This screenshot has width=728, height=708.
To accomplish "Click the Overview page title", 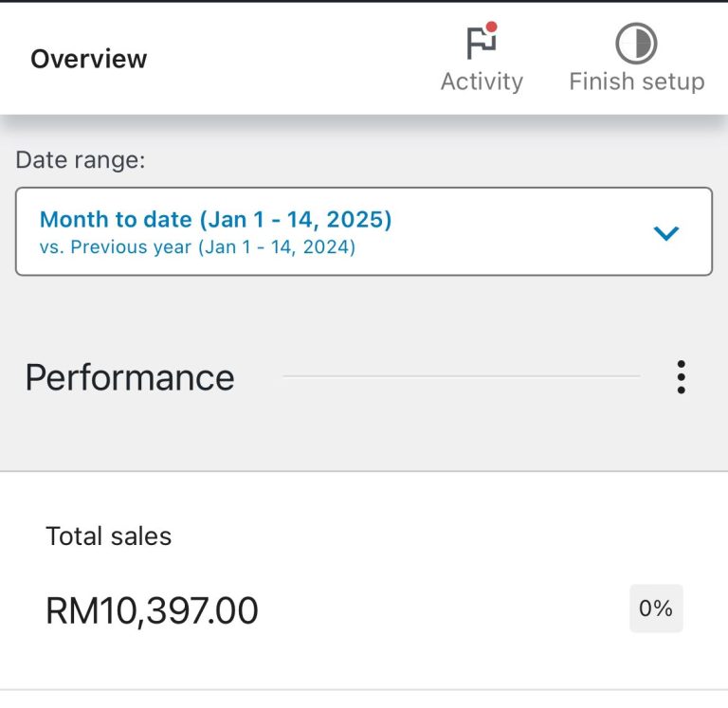I will (x=89, y=59).
